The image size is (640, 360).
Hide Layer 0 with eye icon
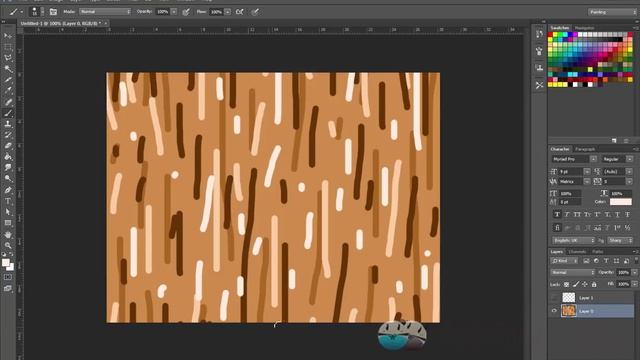(554, 311)
